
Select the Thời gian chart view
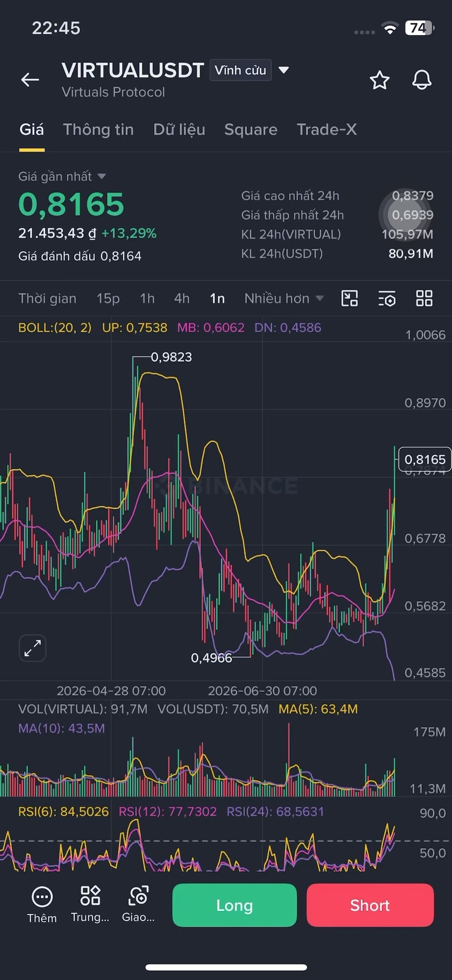(x=47, y=298)
